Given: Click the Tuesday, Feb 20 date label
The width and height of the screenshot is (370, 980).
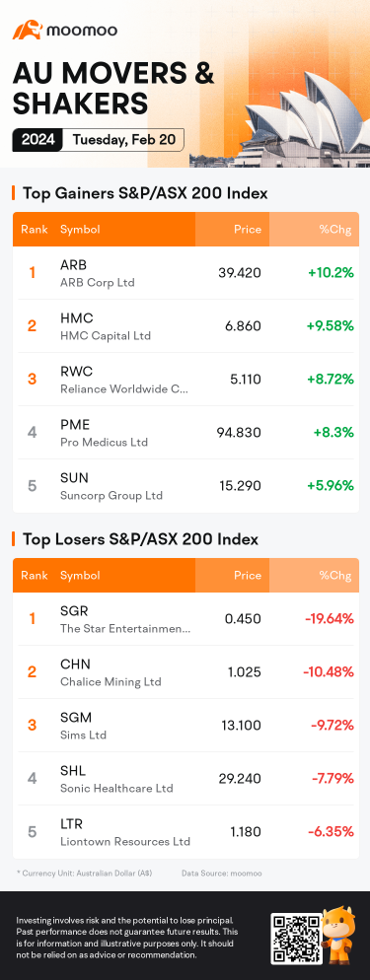Looking at the screenshot, I should (x=122, y=139).
